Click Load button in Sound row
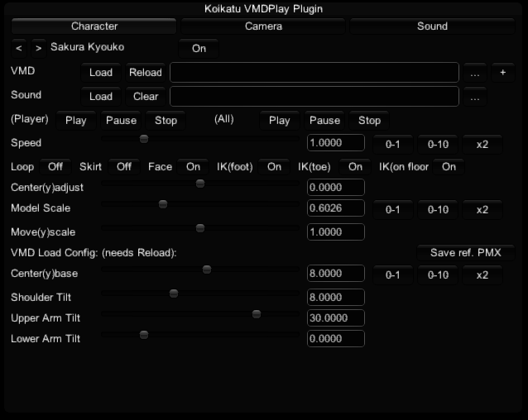 click(101, 97)
